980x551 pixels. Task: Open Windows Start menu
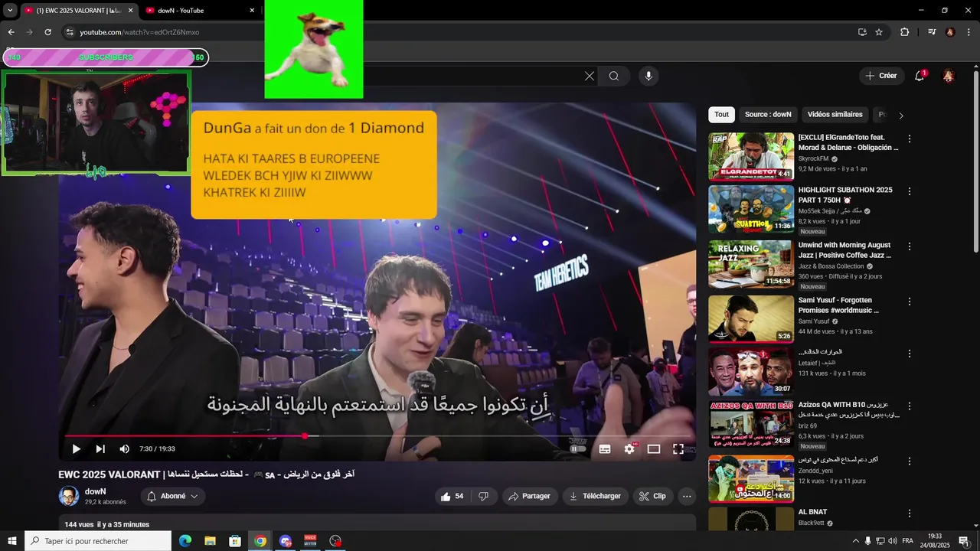(12, 541)
